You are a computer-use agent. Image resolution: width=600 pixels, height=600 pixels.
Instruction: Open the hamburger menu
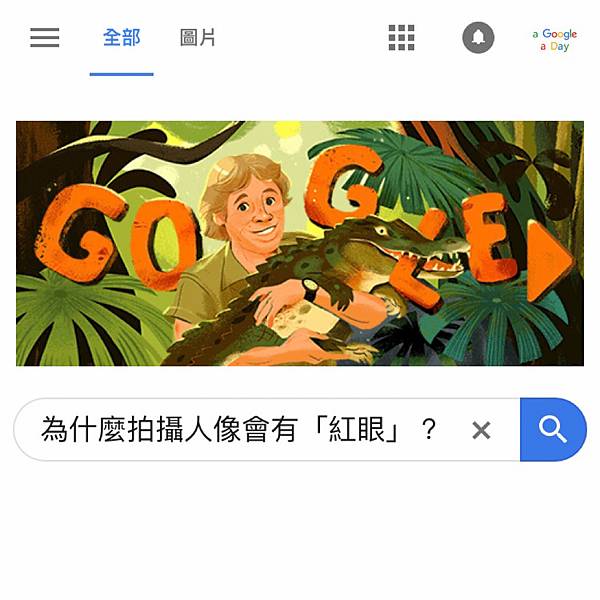45,38
